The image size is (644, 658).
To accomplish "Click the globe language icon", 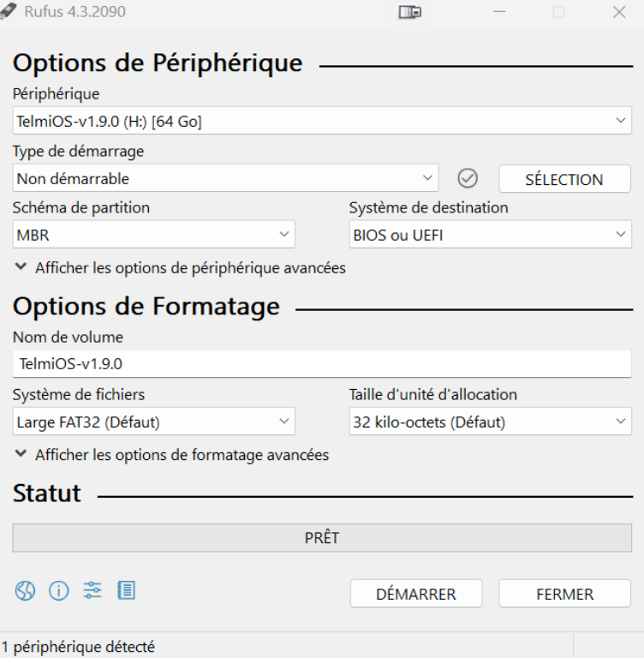I will 26,590.
